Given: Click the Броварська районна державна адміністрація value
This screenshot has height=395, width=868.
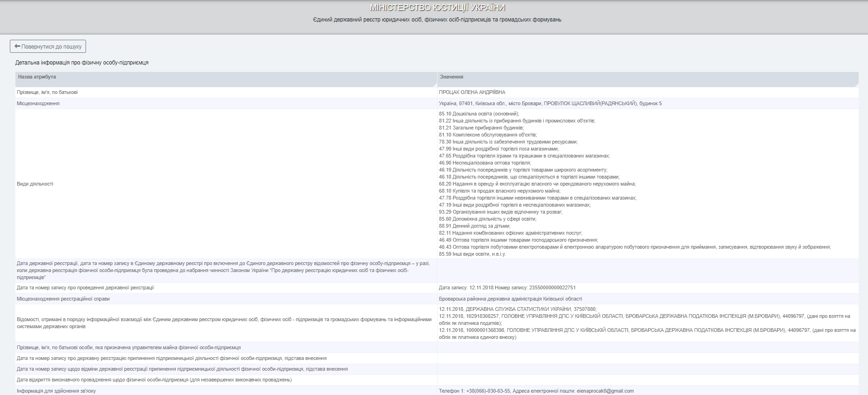Looking at the screenshot, I should (510, 299).
